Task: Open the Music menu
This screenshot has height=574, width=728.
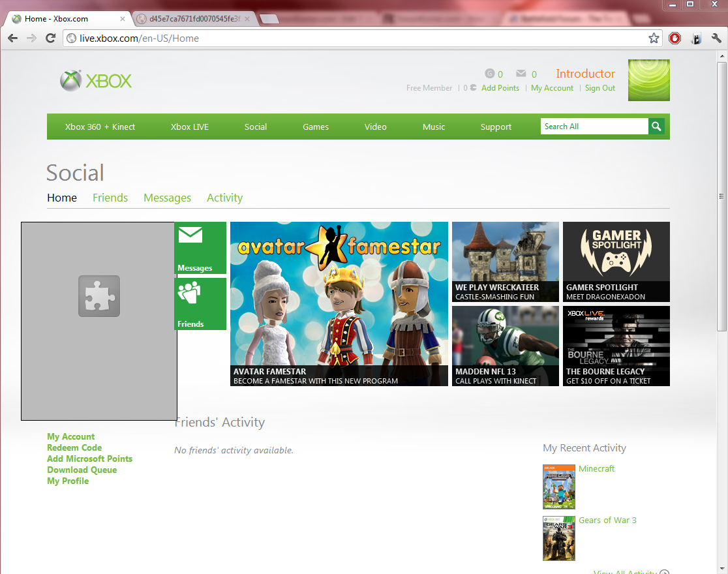Action: click(x=434, y=127)
